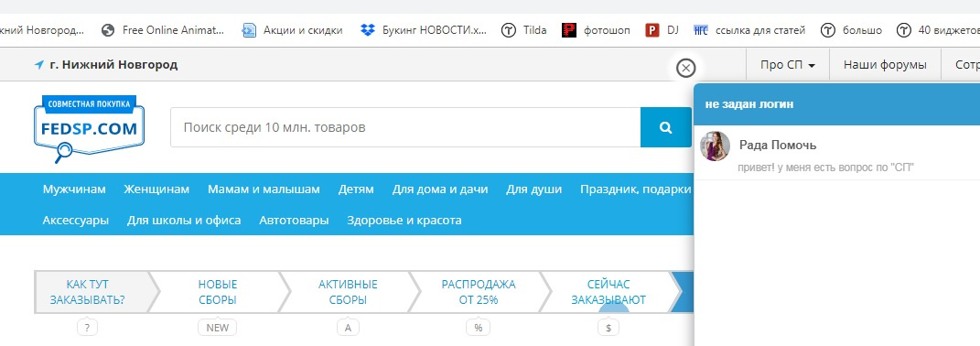Screen dimensions: 980x346
Task: Open Наши форумы menu item
Action: [885, 64]
